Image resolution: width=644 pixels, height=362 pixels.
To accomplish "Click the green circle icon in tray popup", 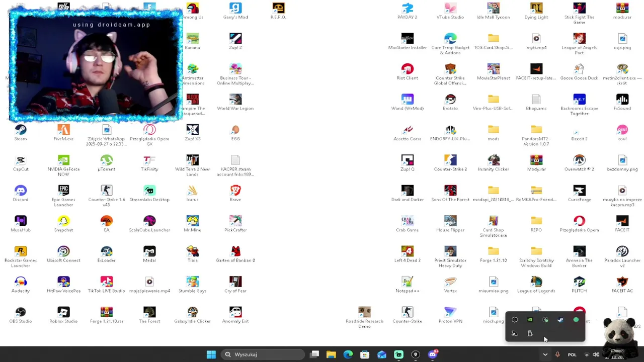I will [x=576, y=319].
